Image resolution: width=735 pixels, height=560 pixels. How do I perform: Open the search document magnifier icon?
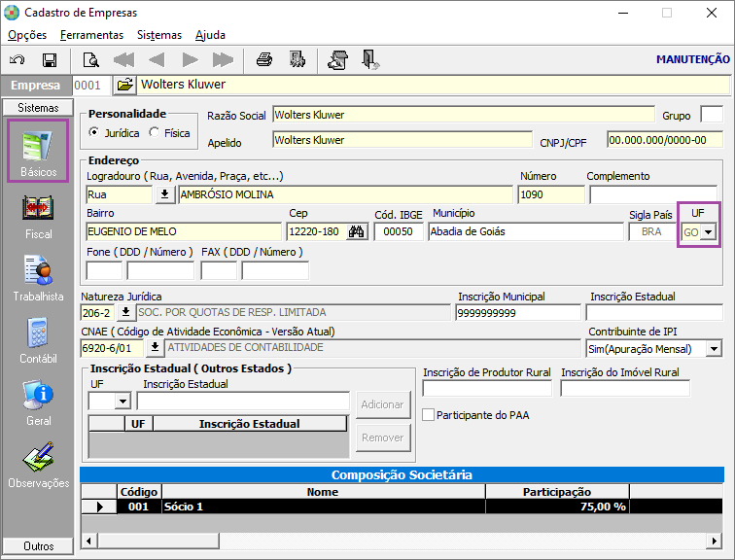tap(91, 60)
